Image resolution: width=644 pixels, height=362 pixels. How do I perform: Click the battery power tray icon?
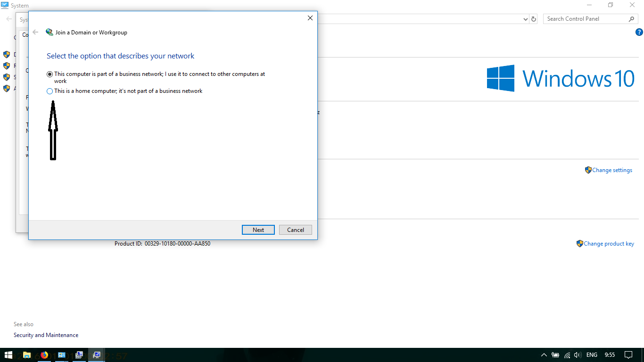pos(555,355)
